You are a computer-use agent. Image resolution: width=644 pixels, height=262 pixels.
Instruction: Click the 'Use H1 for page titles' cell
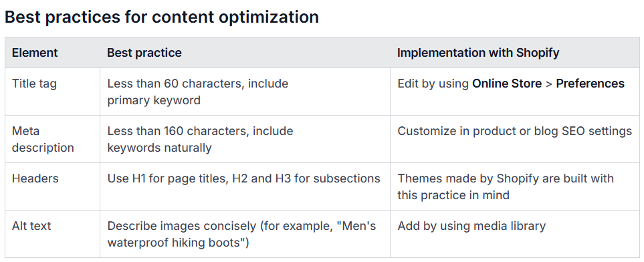pyautogui.click(x=245, y=186)
